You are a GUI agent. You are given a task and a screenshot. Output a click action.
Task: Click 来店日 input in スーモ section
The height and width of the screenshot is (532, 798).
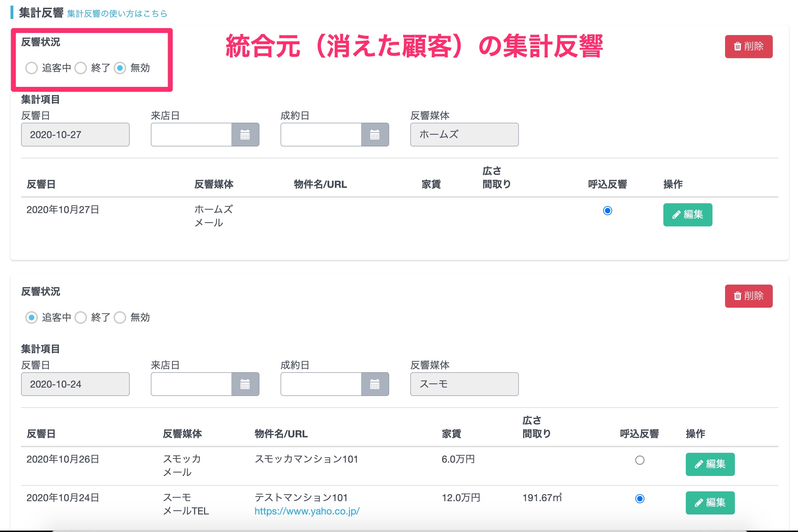click(191, 384)
